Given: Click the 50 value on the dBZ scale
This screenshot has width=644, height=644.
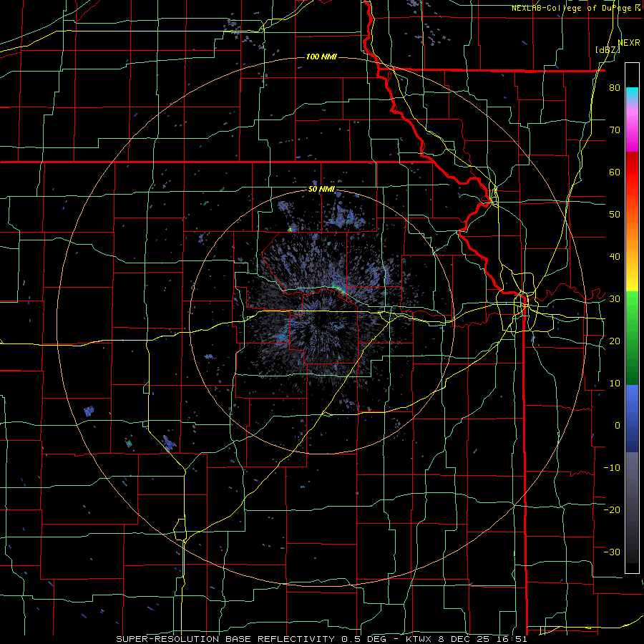Looking at the screenshot, I should point(615,215).
